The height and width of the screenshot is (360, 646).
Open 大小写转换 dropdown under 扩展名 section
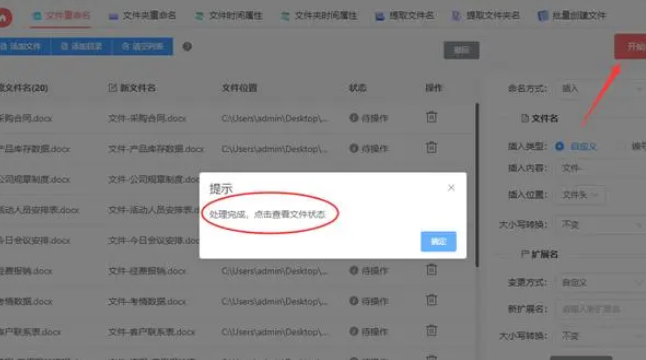tap(601, 336)
